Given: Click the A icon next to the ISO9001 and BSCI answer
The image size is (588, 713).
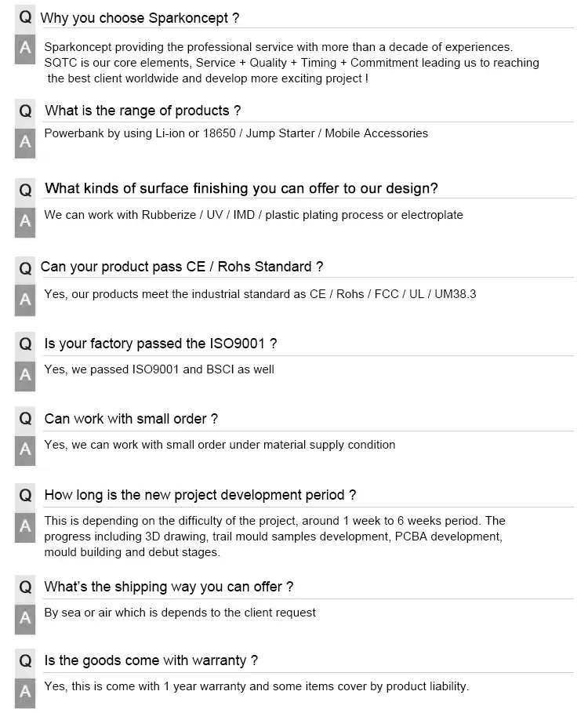Looking at the screenshot, I should coord(25,375).
